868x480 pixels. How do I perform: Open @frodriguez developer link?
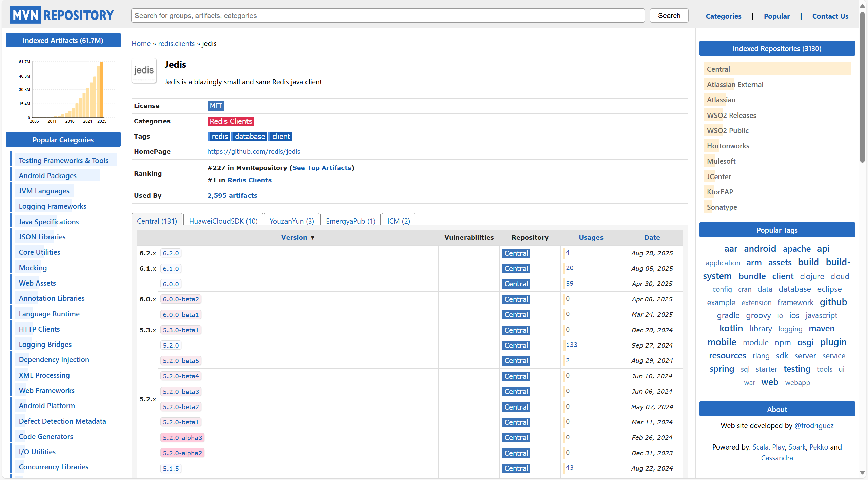[814, 426]
